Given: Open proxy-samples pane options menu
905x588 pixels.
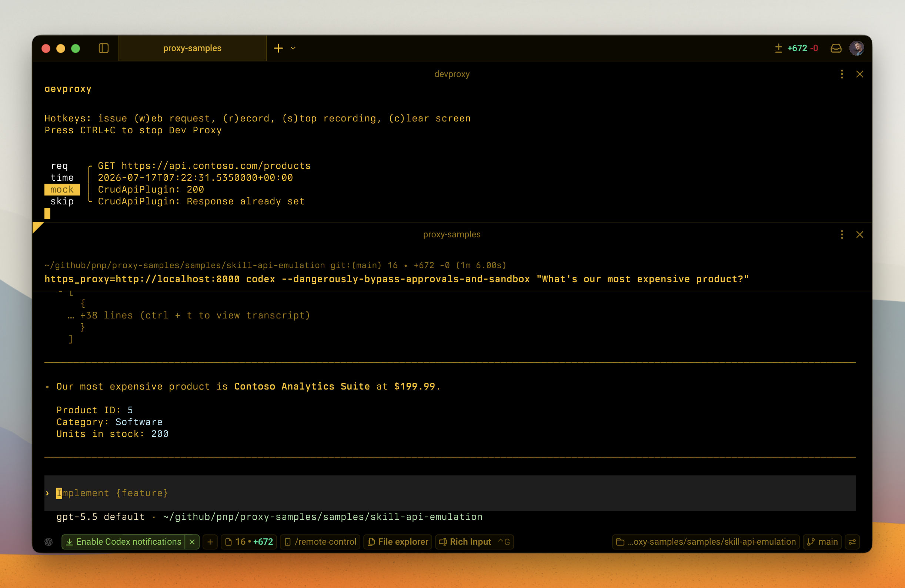Looking at the screenshot, I should 842,235.
